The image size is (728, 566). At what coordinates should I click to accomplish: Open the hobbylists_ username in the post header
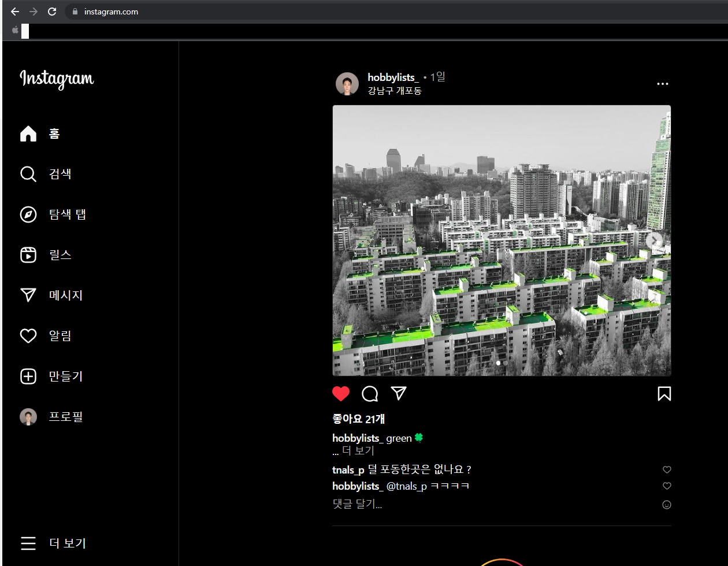tap(393, 77)
